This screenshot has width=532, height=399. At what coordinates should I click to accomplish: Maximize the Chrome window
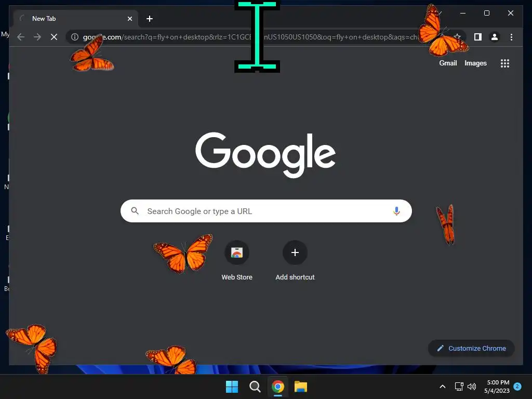click(486, 13)
